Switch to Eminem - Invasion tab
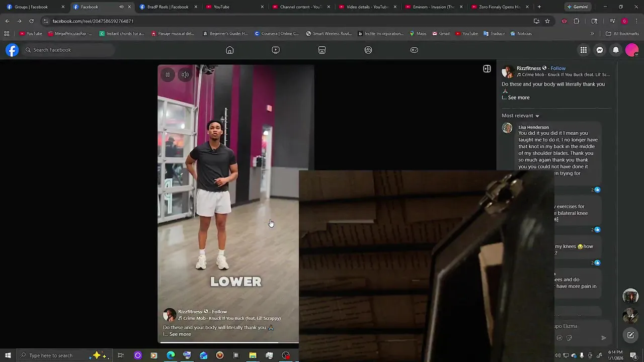Screen dimensions: 644x362 point(434,7)
